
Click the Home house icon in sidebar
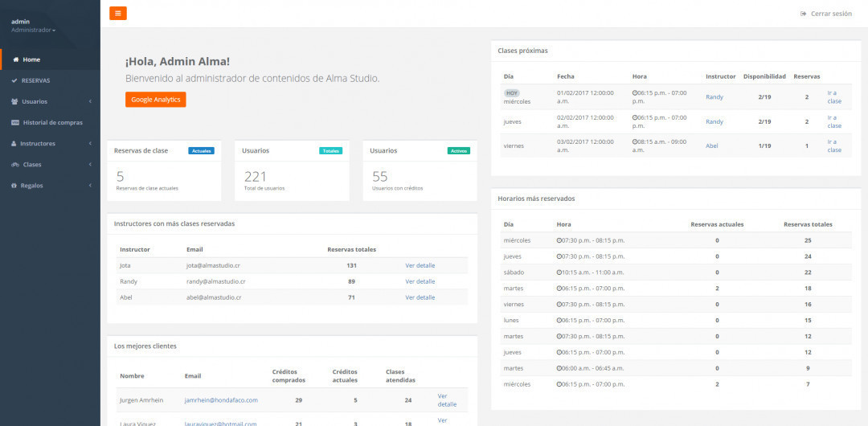15,59
